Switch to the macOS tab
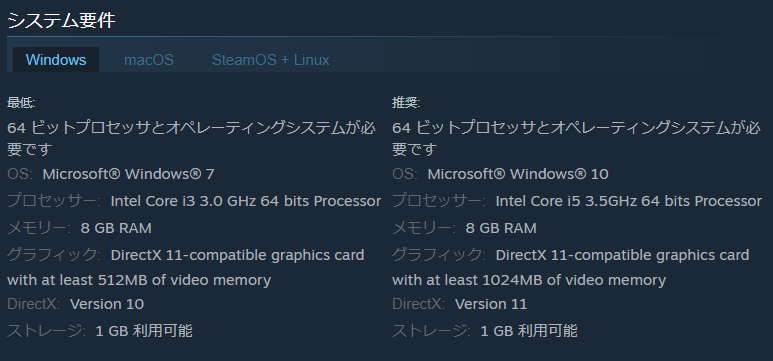The height and width of the screenshot is (361, 773). [149, 60]
